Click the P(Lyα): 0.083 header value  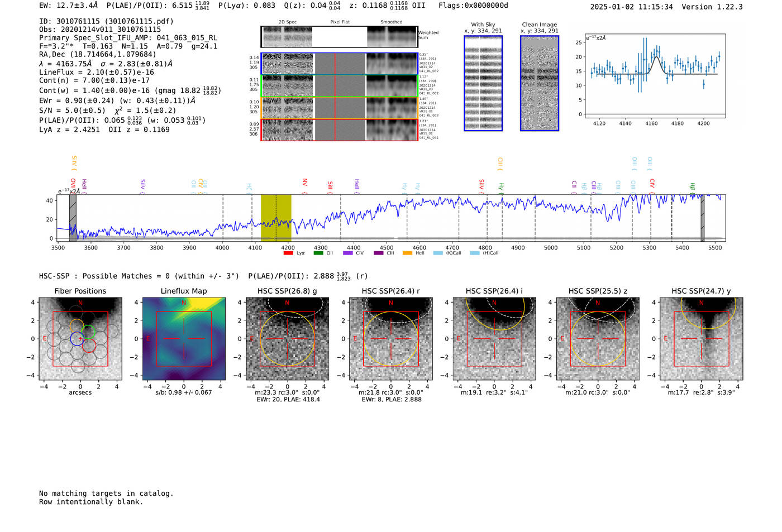pos(247,6)
